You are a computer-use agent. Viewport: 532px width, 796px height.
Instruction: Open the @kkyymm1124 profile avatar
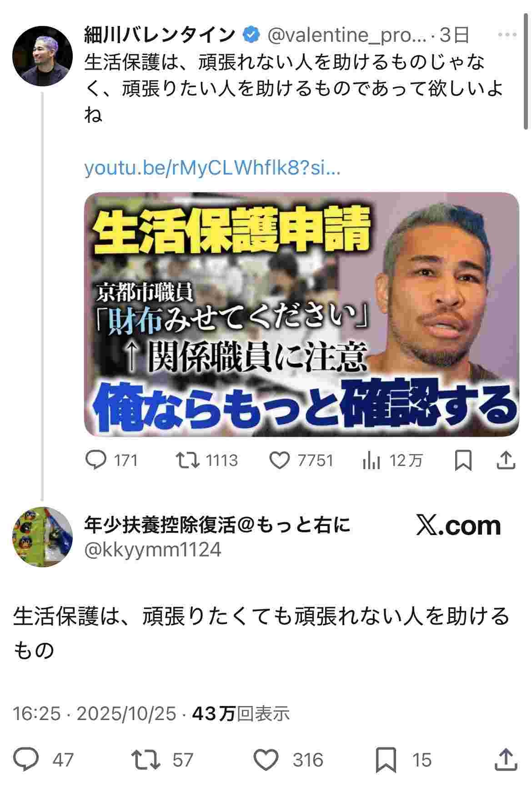click(42, 537)
